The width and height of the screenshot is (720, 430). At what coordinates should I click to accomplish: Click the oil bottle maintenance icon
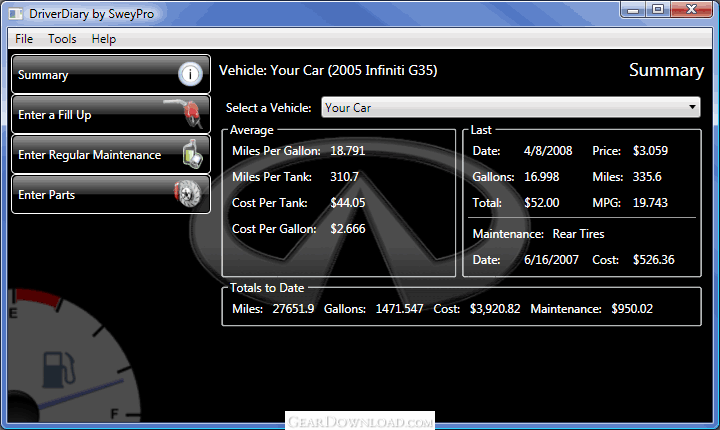point(193,154)
